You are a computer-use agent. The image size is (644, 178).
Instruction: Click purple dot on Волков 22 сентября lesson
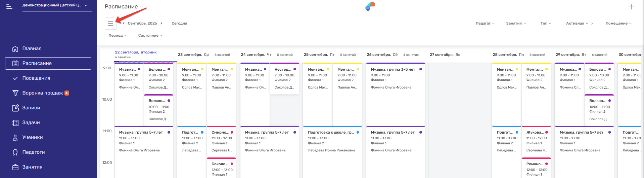[169, 101]
